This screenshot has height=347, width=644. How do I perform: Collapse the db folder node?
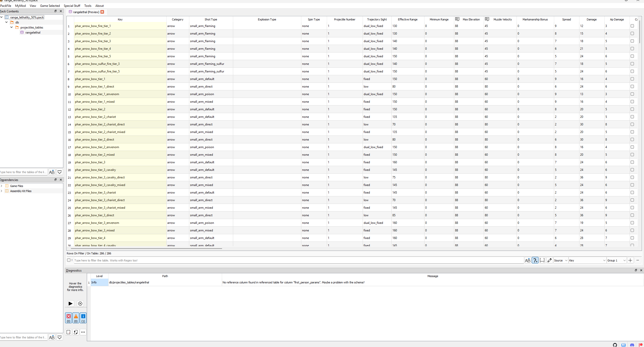click(7, 22)
